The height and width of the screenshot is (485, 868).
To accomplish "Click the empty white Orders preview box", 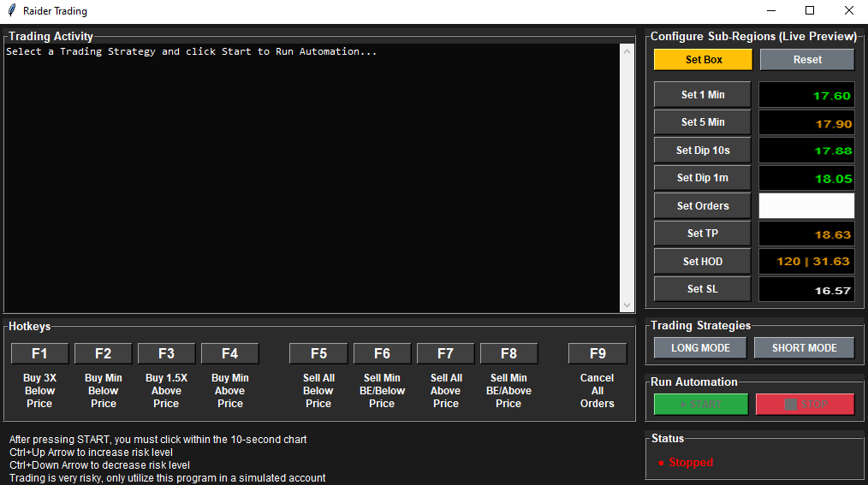I will [806, 206].
